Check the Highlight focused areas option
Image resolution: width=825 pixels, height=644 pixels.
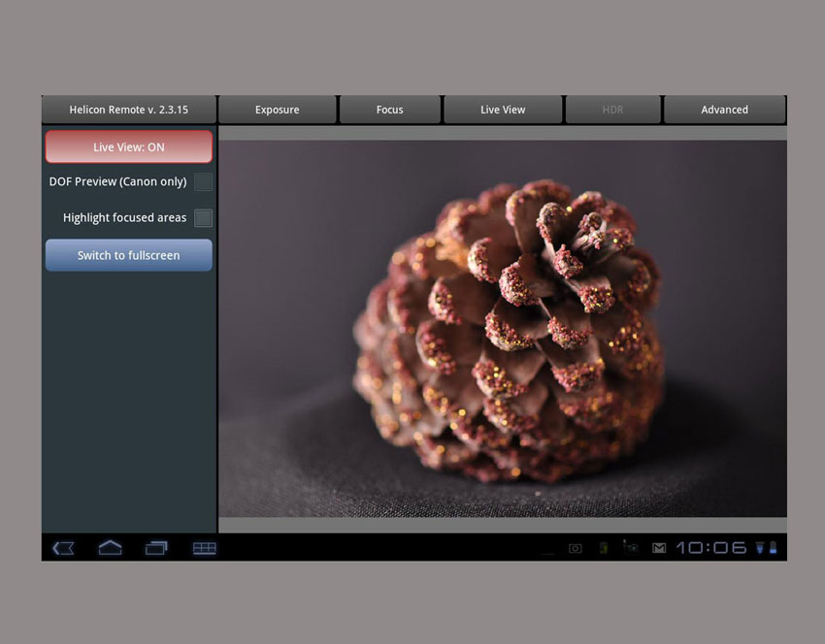(203, 217)
